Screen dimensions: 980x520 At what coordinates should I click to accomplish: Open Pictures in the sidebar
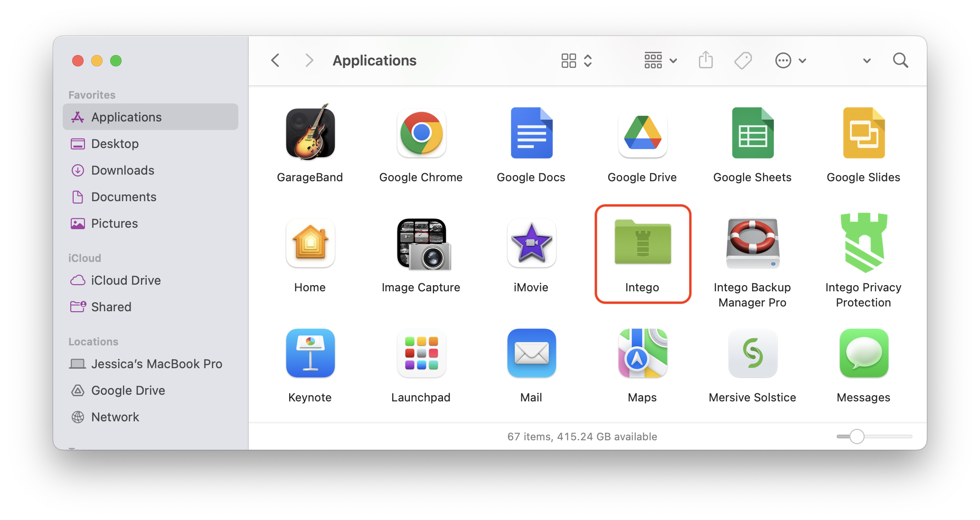coord(151,223)
